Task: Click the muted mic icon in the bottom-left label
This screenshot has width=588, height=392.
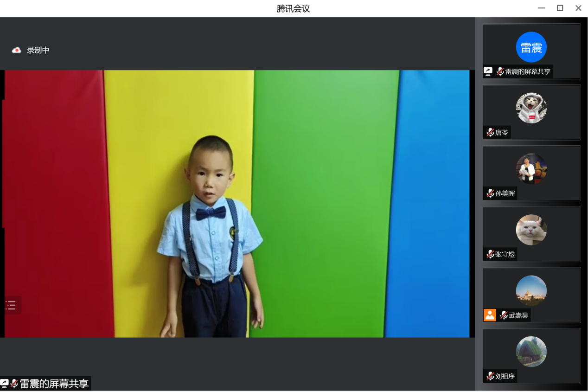Action: click(x=14, y=383)
